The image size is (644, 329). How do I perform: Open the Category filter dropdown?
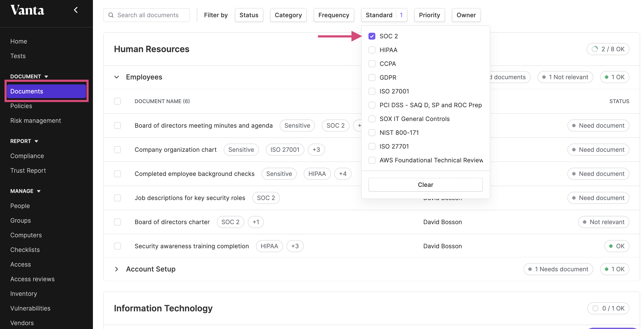288,15
